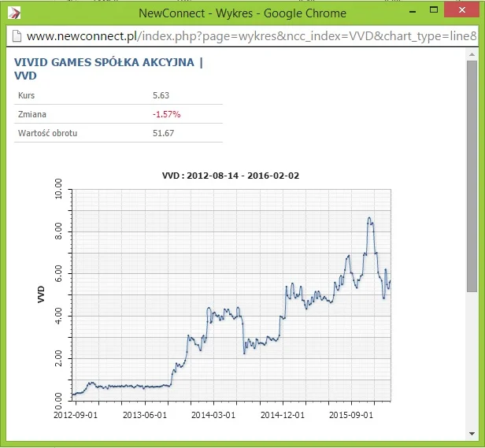Click the chart peak near 8.60

click(369, 218)
